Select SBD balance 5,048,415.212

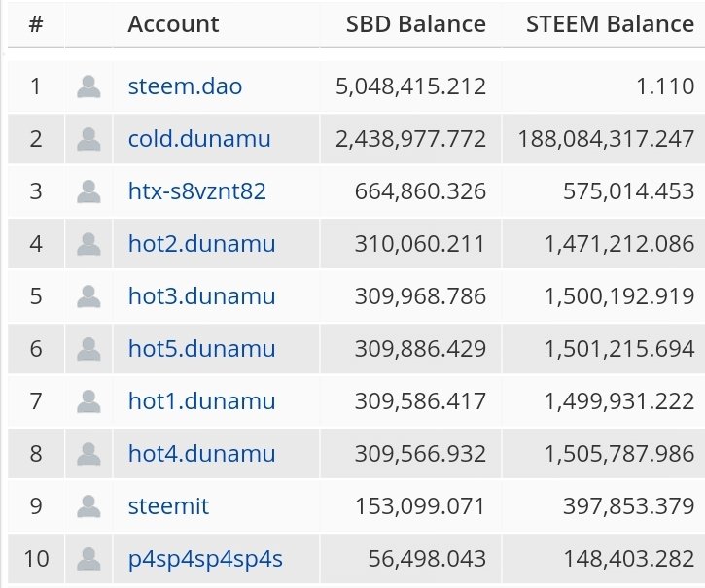tap(410, 86)
